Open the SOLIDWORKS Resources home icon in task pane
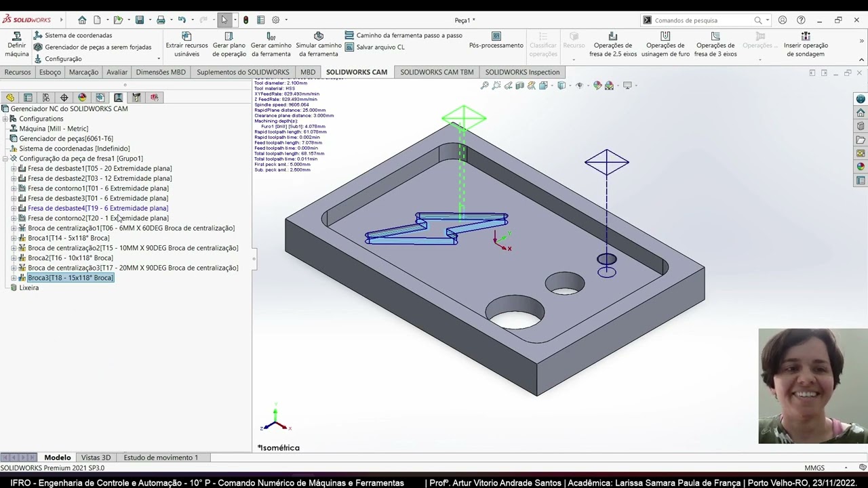 pyautogui.click(x=861, y=113)
